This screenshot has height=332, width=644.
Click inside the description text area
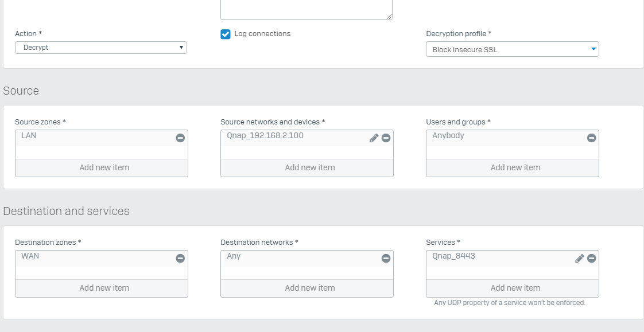(307, 9)
